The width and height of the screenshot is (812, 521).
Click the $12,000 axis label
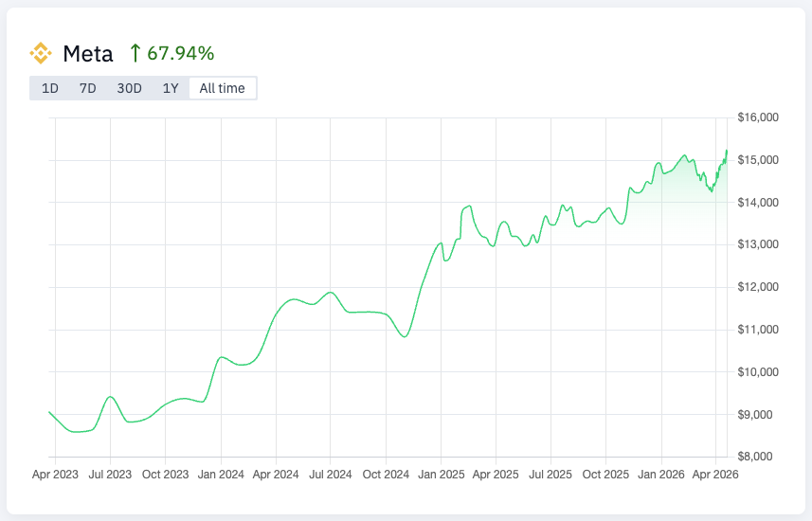(758, 287)
